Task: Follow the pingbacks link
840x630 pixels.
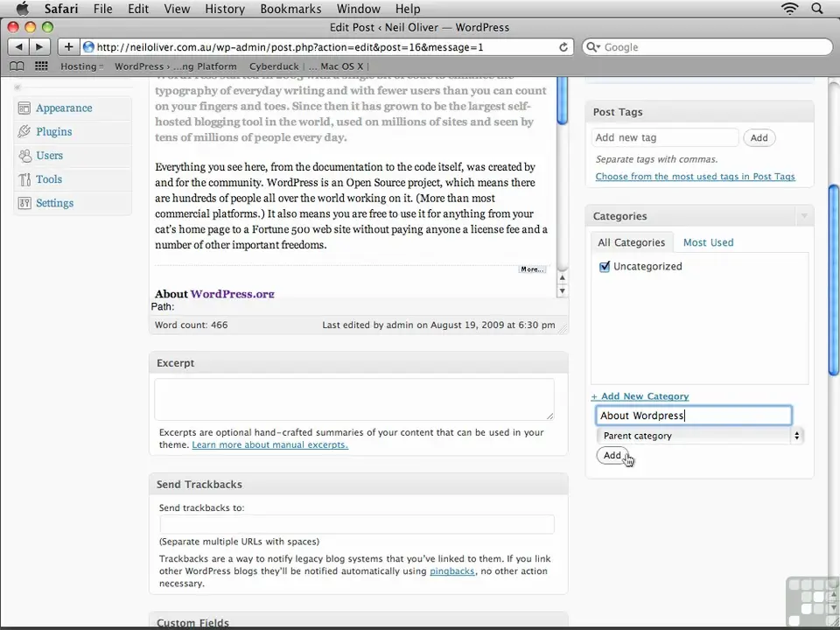Action: (452, 571)
